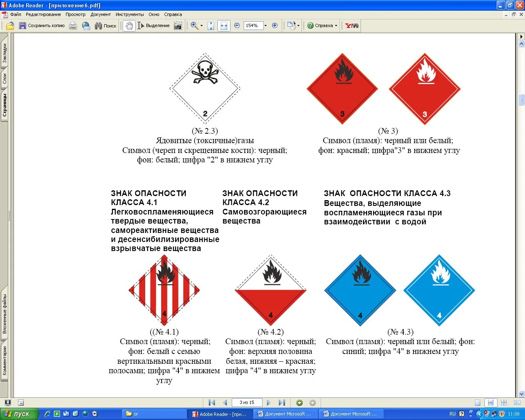The width and height of the screenshot is (525, 420).
Task: Open the Страницы side panel tab
Action: point(4,105)
